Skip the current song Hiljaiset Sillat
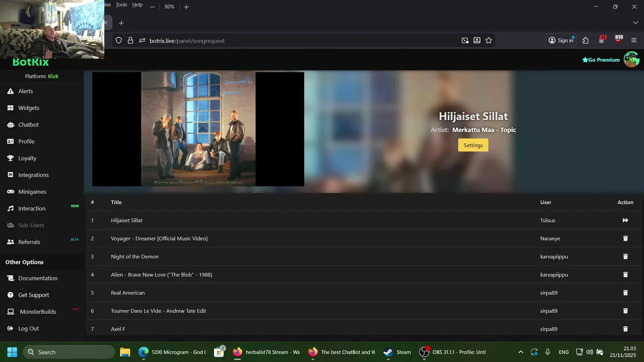The image size is (644, 362). click(x=625, y=220)
